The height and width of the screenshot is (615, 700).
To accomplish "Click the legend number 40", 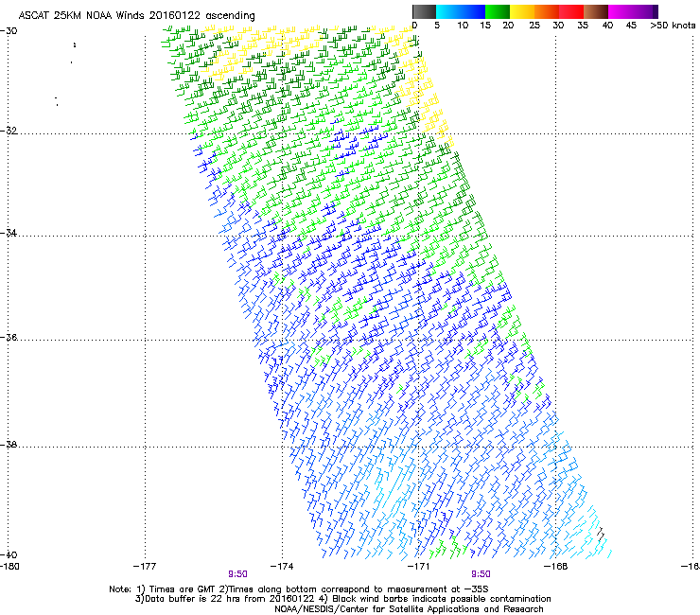I will coord(607,26).
